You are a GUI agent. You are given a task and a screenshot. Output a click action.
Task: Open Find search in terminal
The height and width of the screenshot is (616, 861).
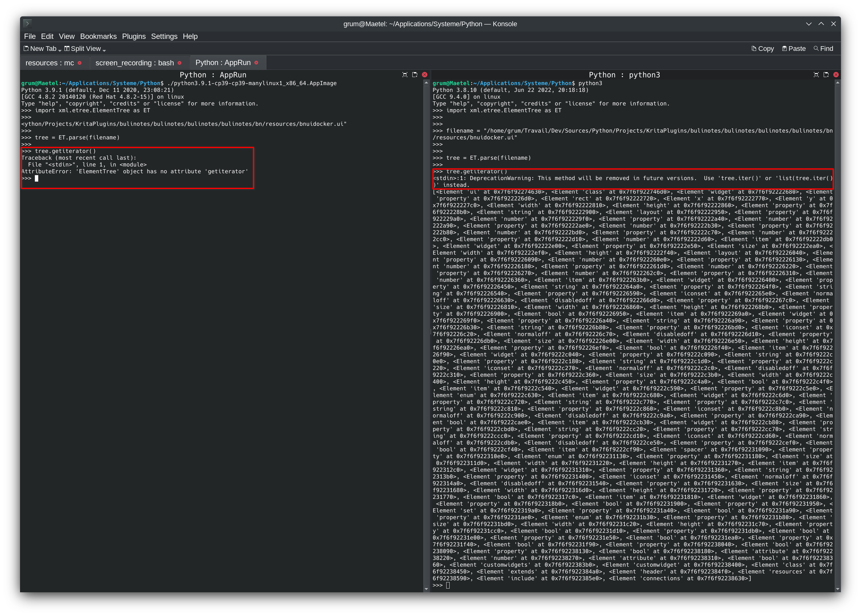click(823, 48)
